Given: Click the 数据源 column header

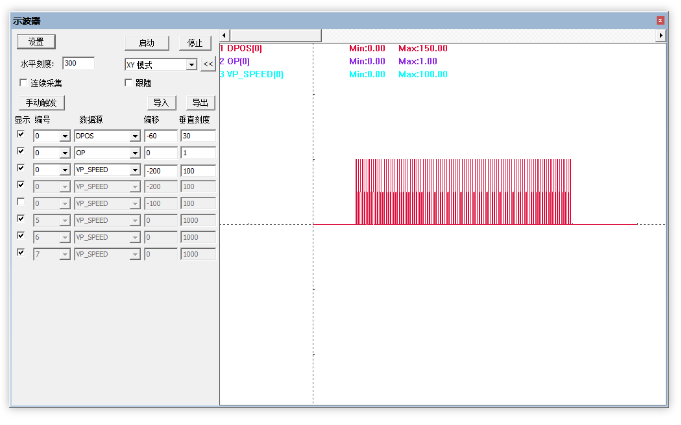Looking at the screenshot, I should point(91,120).
